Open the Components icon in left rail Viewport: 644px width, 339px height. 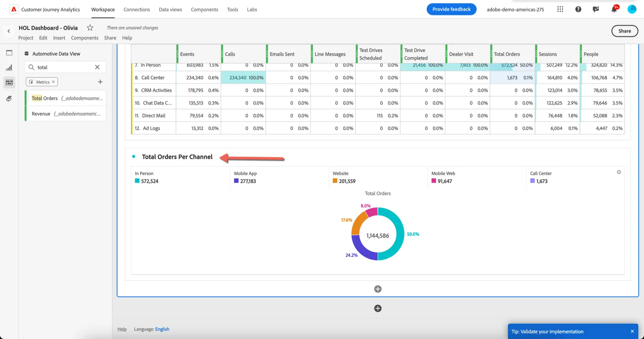click(9, 82)
